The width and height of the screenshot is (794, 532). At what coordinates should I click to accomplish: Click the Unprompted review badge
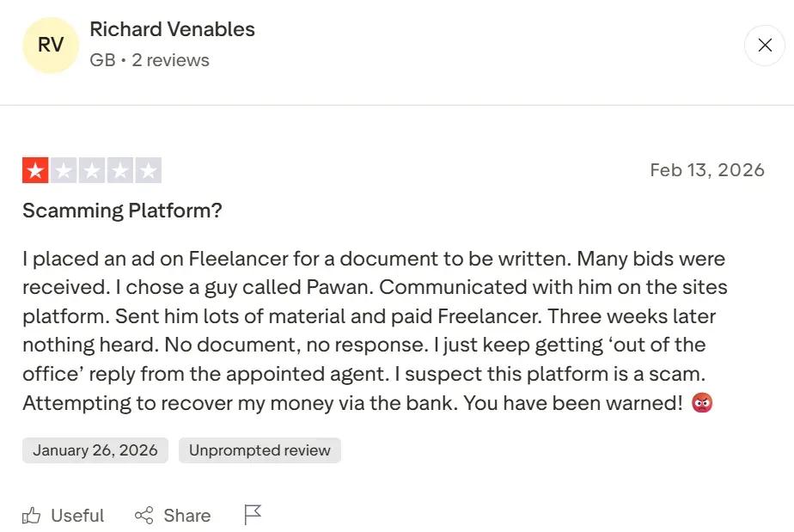coord(260,449)
